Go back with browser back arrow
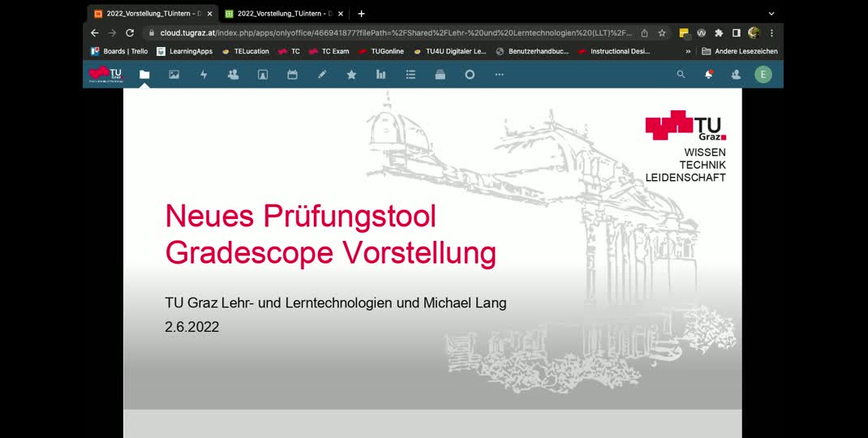Viewport: 868px width, 438px height. coord(94,32)
